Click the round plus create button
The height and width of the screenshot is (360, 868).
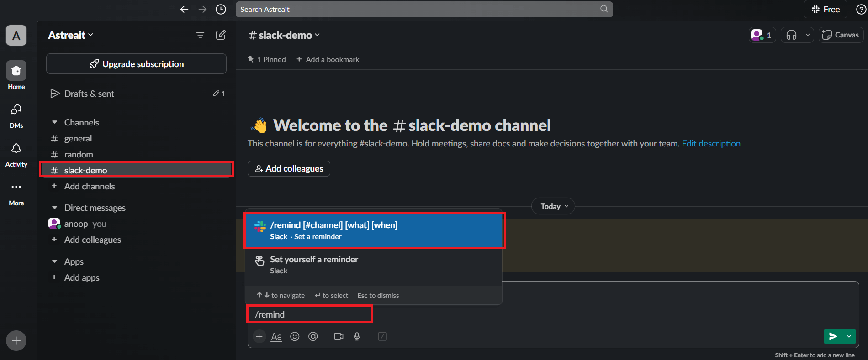(16, 340)
